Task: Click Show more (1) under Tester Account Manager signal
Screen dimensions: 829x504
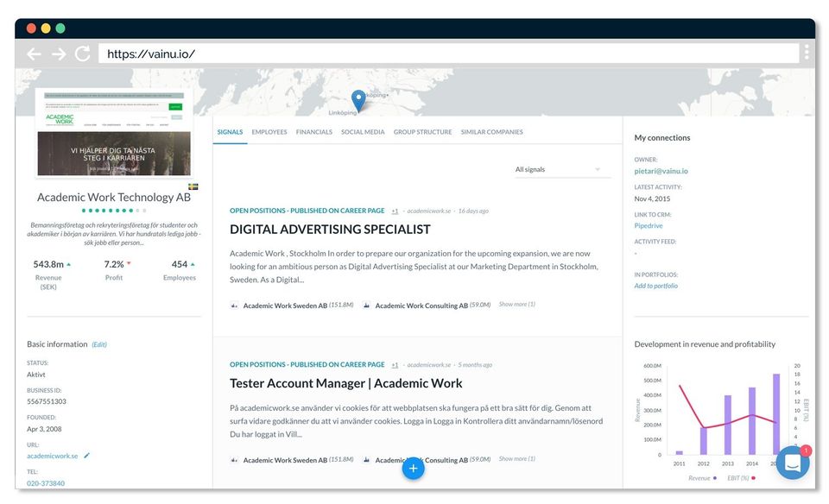Action: [516, 458]
